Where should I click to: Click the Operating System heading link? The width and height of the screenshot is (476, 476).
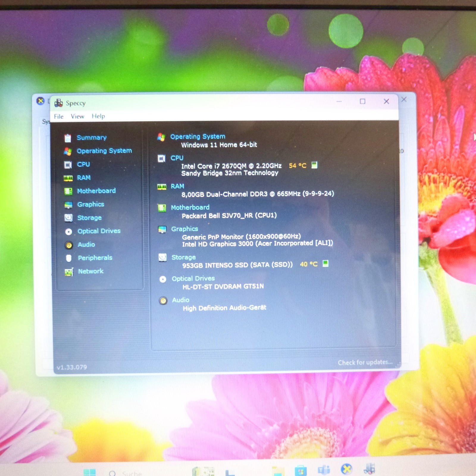pyautogui.click(x=198, y=137)
